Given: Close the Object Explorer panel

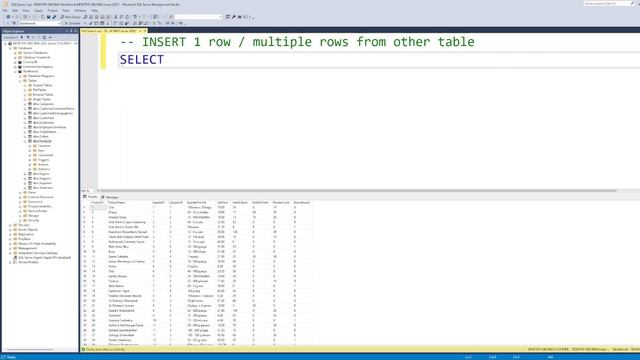Looking at the screenshot, I should point(76,31).
